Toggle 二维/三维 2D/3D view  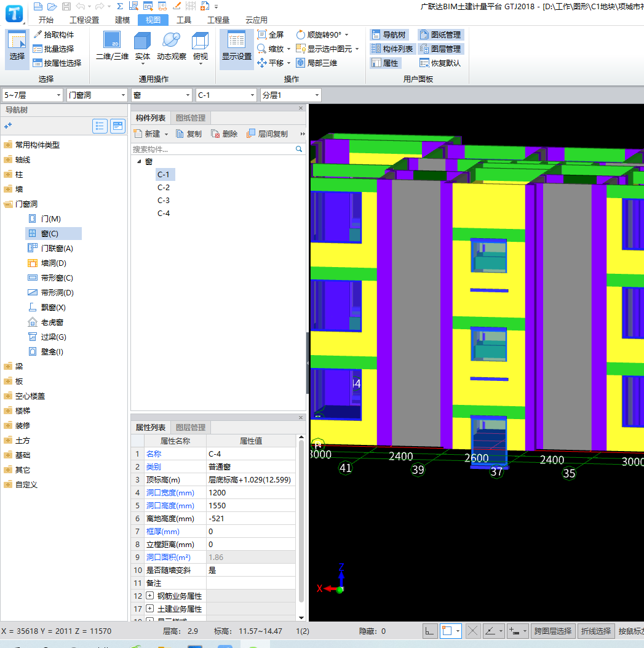[112, 46]
